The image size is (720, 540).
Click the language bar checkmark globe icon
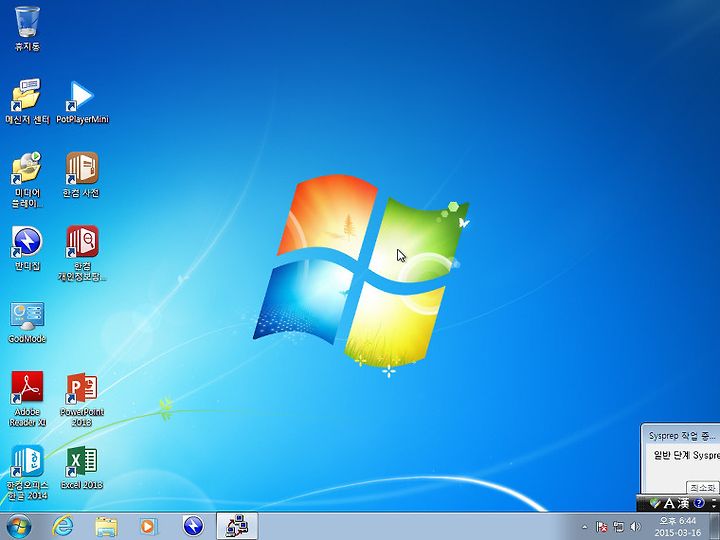pos(655,503)
